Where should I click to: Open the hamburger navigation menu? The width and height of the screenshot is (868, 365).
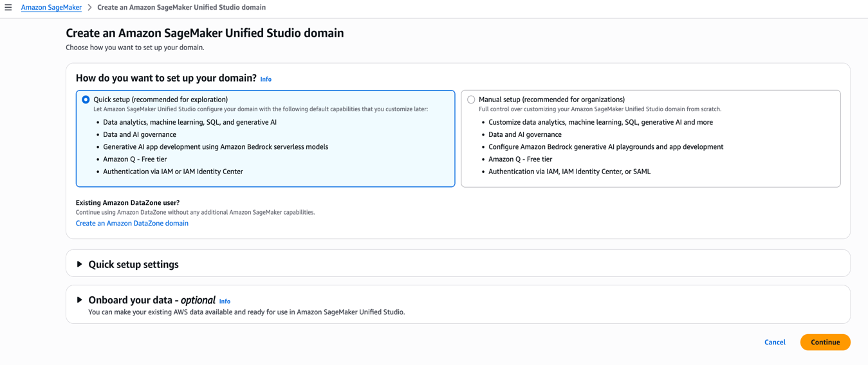[x=8, y=8]
